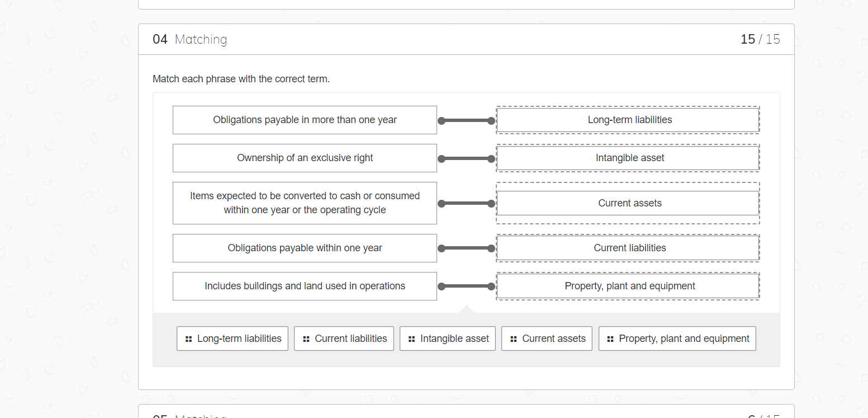This screenshot has height=418, width=868.
Task: Click connector dot right of 'Includes buildings and land'
Action: (x=442, y=287)
